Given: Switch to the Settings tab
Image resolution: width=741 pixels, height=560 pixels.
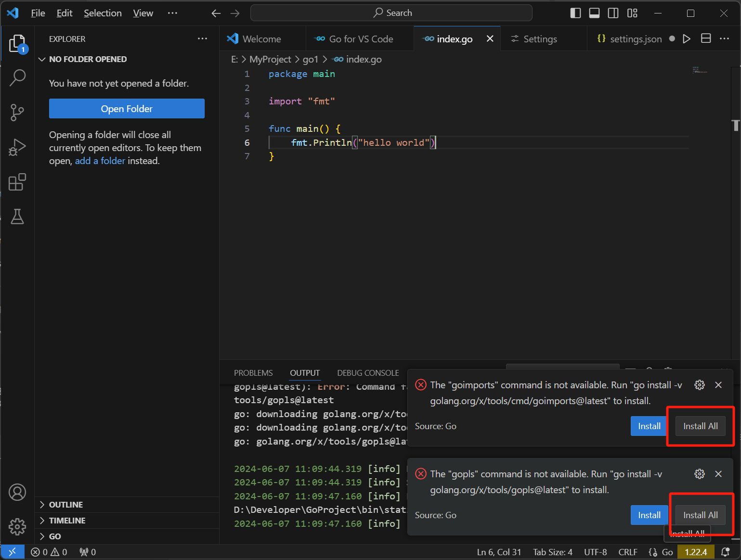Looking at the screenshot, I should click(544, 38).
